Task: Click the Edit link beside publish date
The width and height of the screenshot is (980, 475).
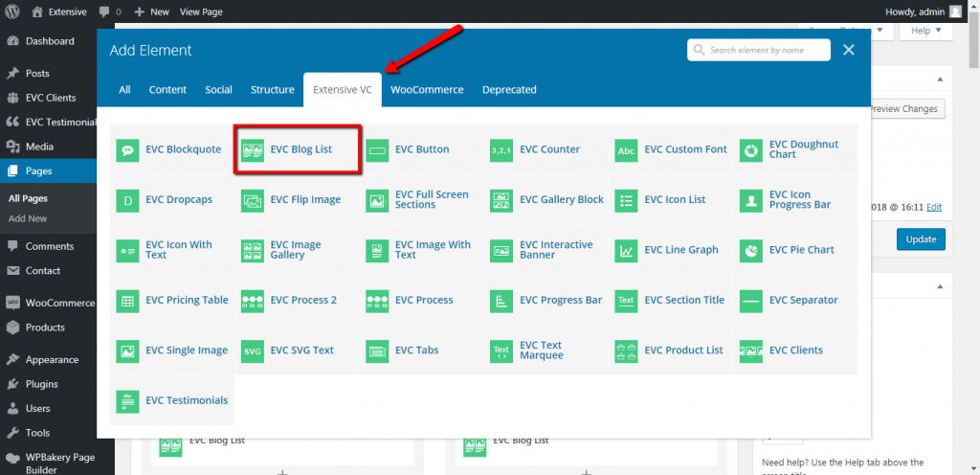Action: 934,207
